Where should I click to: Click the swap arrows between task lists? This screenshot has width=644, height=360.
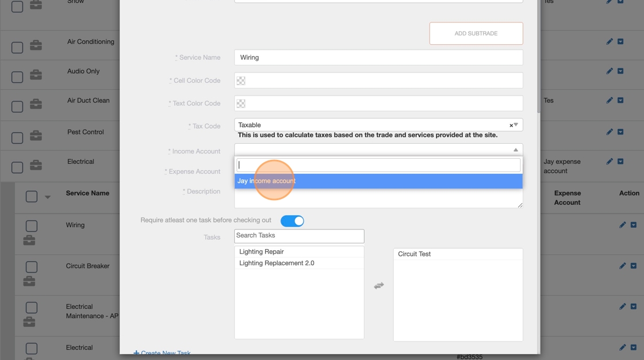(379, 286)
